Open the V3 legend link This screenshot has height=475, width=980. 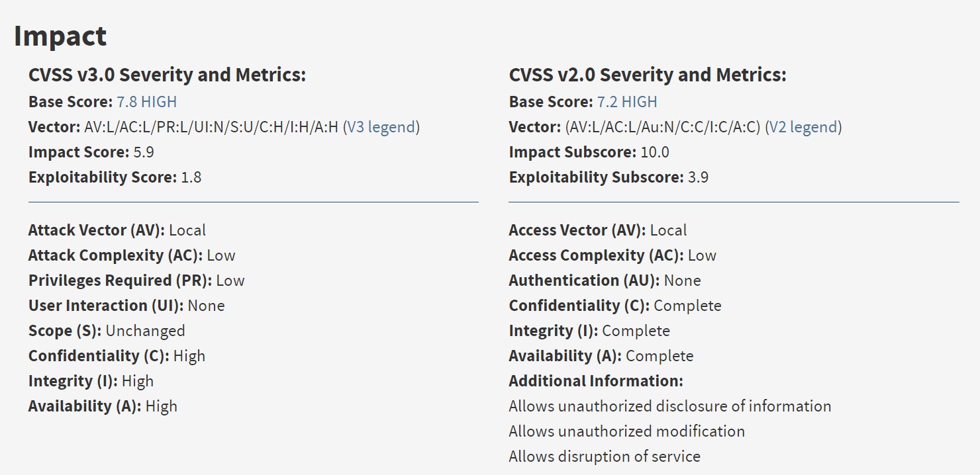(381, 127)
